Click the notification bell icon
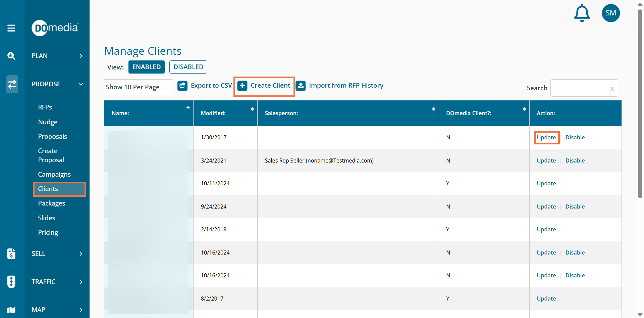 (582, 13)
